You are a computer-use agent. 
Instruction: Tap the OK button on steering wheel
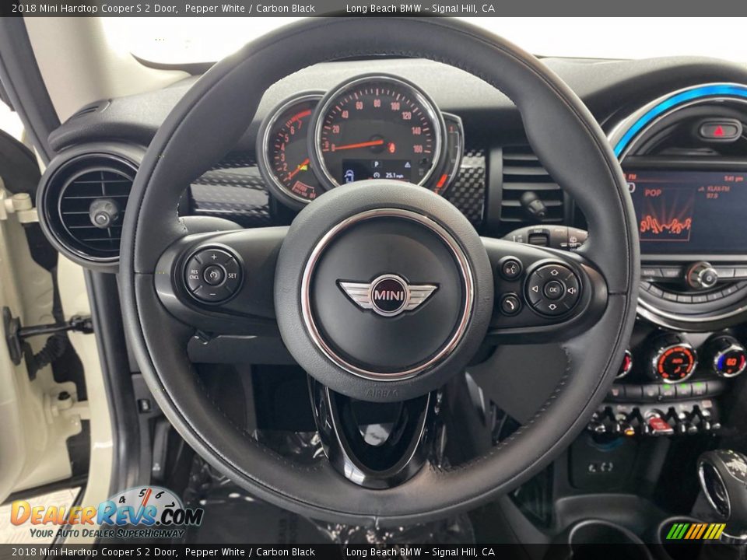click(553, 289)
